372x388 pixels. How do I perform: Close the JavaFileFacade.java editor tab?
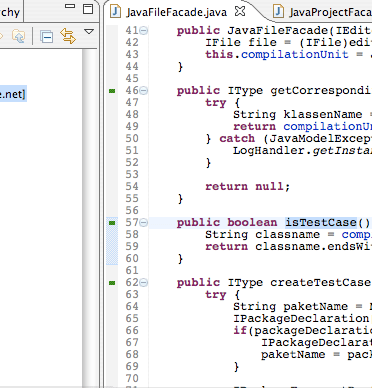pos(240,11)
